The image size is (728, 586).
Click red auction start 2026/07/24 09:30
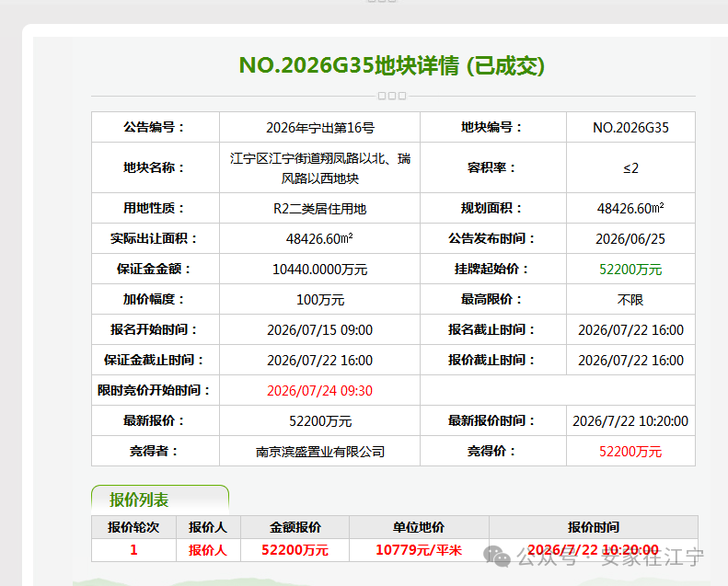[x=320, y=391]
